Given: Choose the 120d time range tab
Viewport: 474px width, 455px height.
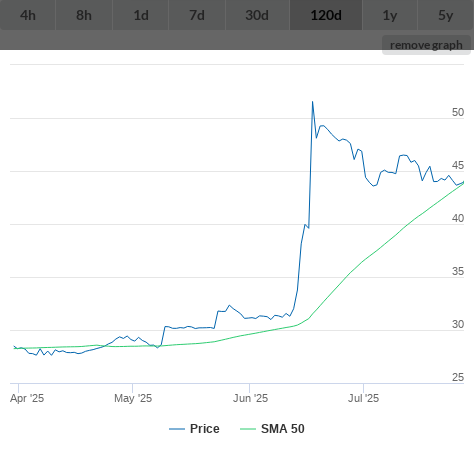Looking at the screenshot, I should [x=326, y=15].
